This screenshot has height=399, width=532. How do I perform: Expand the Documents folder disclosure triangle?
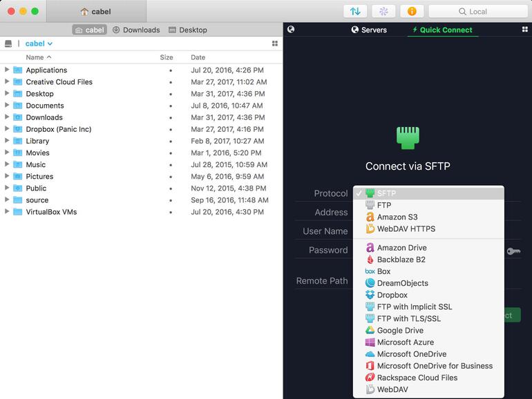[x=7, y=106]
